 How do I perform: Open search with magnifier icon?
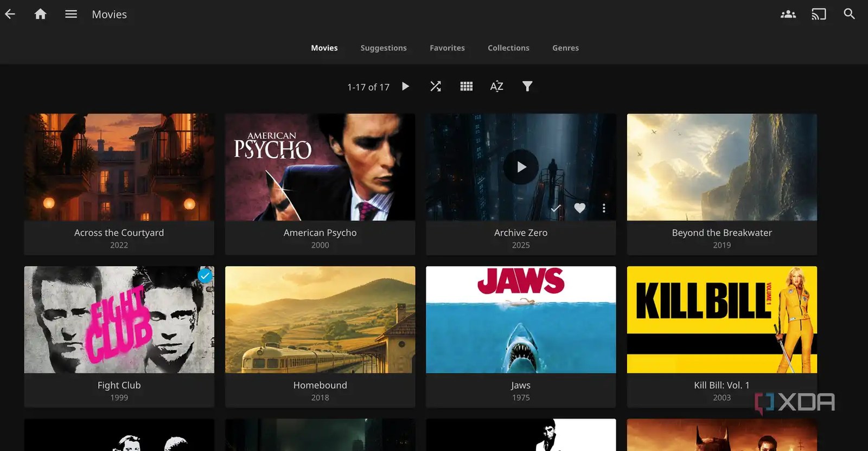(x=850, y=14)
